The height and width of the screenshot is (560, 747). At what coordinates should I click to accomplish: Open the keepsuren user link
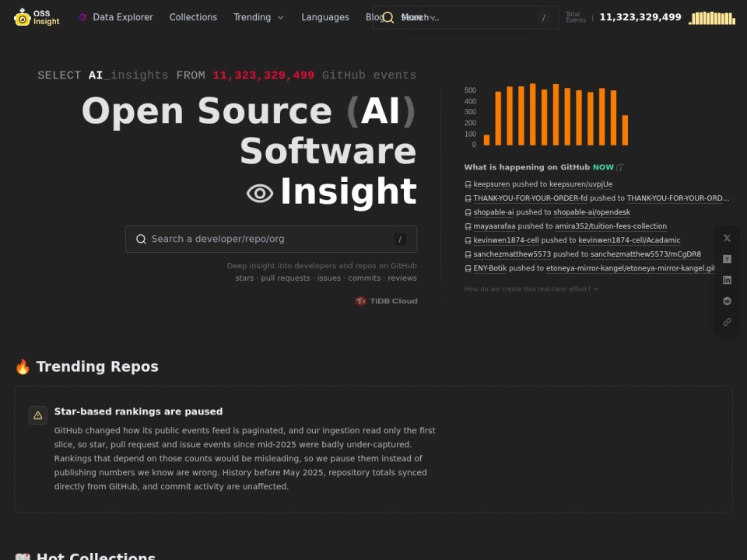click(491, 184)
